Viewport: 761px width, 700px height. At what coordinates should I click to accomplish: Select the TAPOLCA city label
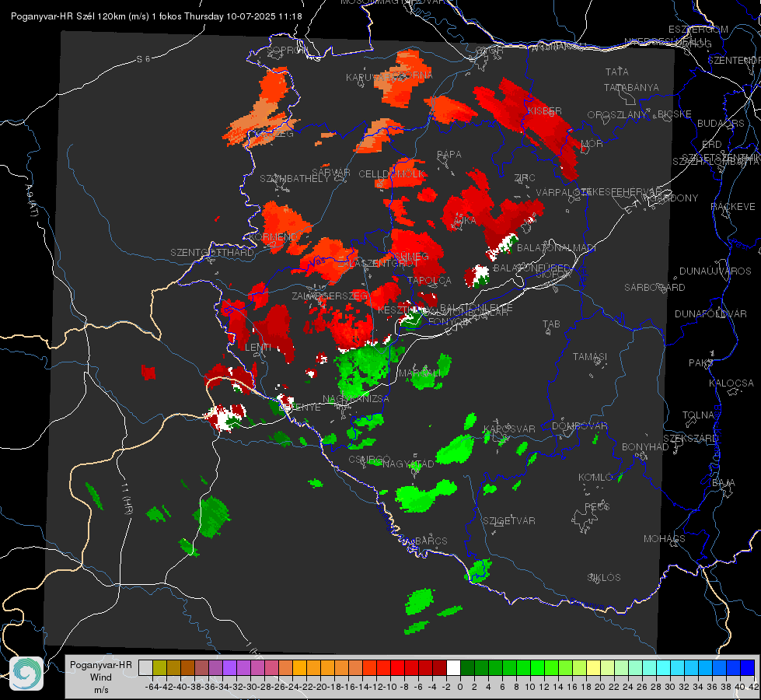429,280
